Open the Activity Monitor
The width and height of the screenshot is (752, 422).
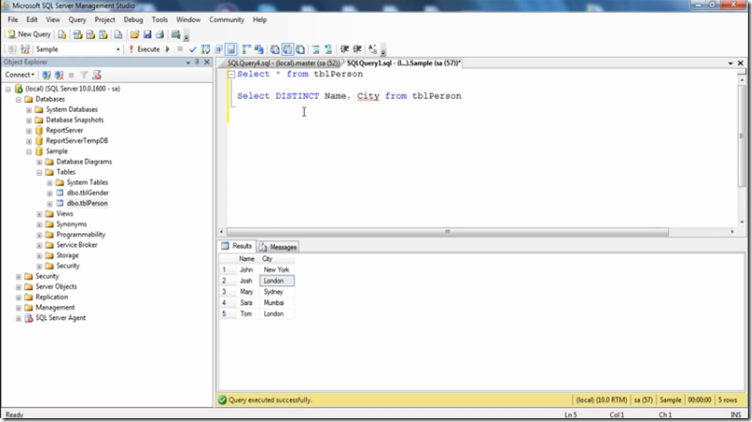click(x=176, y=35)
